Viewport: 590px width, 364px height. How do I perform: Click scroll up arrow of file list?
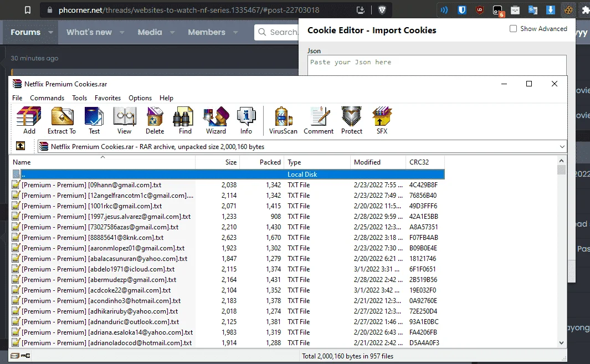[x=561, y=161]
